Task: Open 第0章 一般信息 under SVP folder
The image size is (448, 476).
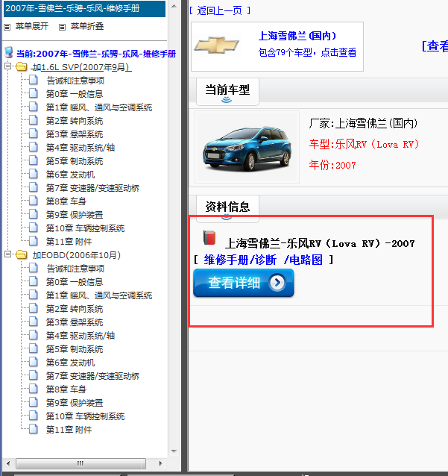Action: pos(75,94)
